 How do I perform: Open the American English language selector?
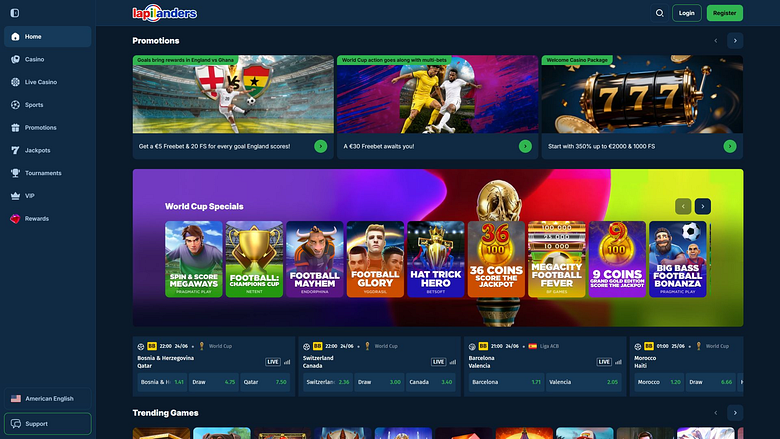point(48,399)
